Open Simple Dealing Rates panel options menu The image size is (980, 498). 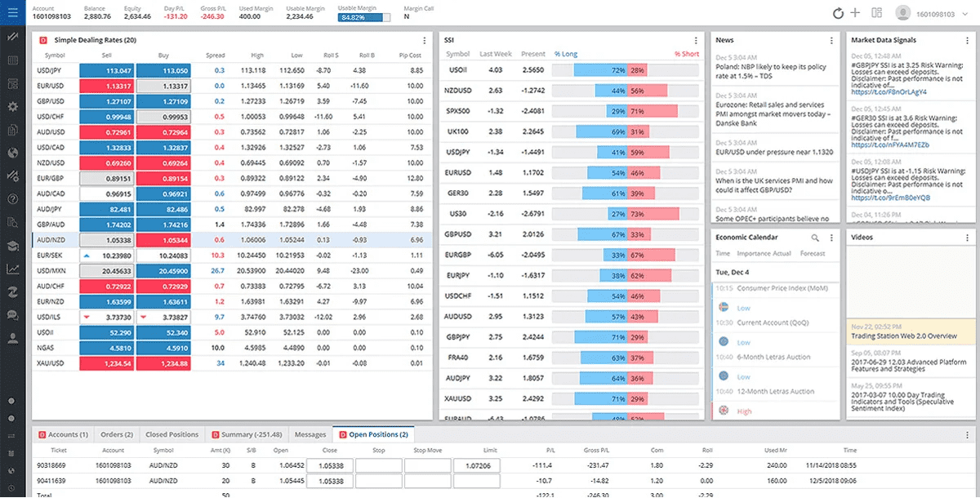click(424, 40)
